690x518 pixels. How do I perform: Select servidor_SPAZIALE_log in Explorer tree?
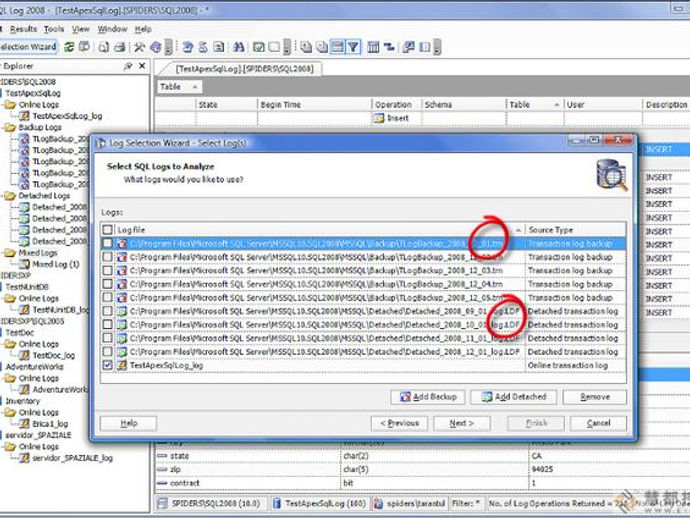pyautogui.click(x=72, y=458)
